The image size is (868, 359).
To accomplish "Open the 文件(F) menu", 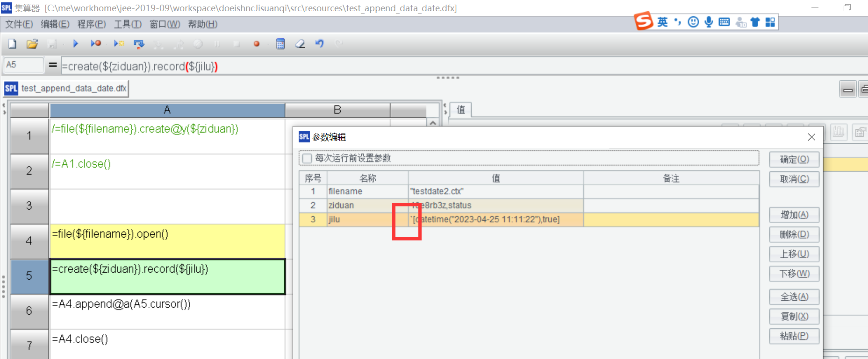I will 19,24.
